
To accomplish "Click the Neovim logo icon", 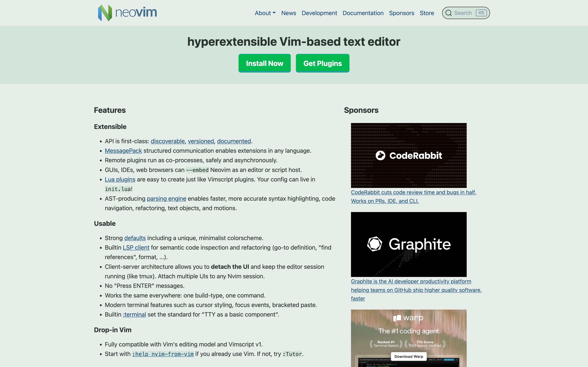I will pyautogui.click(x=105, y=13).
